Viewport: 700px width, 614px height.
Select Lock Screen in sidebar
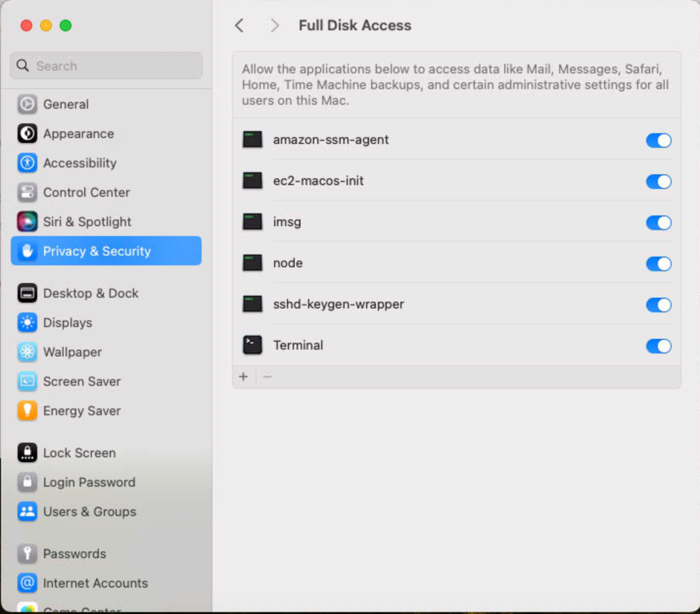(79, 453)
